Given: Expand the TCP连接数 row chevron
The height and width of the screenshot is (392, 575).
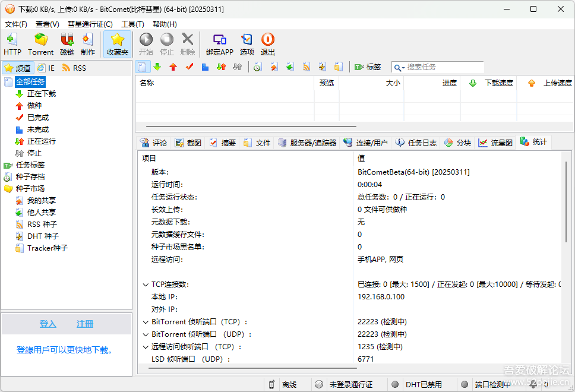Looking at the screenshot, I should pos(146,284).
